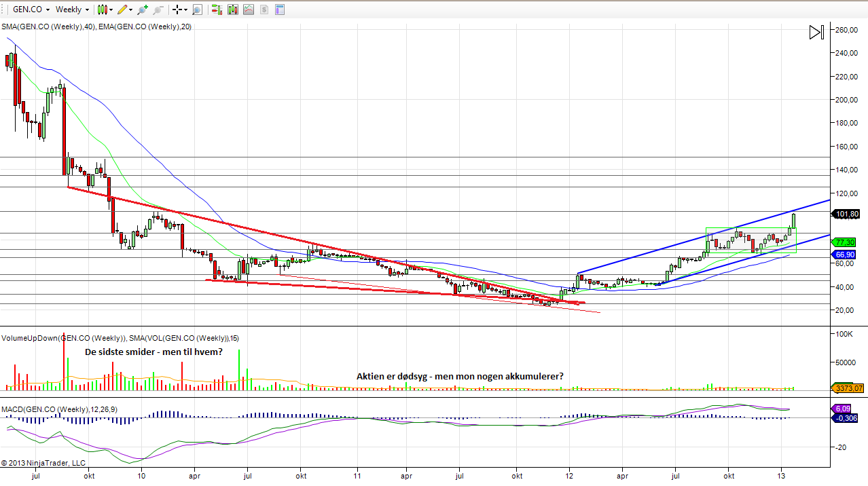Click the 101,80 current price marker
The height and width of the screenshot is (486, 868).
(x=848, y=214)
